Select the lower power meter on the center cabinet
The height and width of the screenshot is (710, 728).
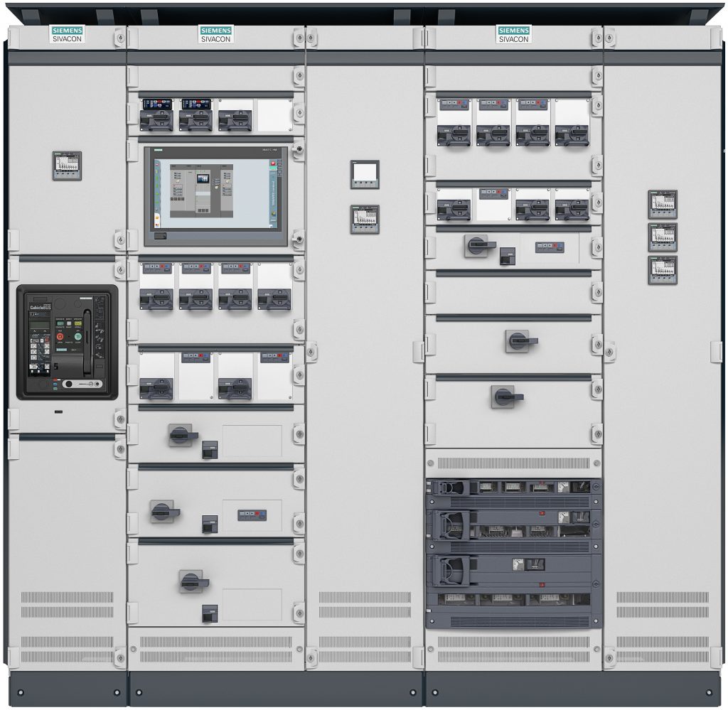[365, 220]
